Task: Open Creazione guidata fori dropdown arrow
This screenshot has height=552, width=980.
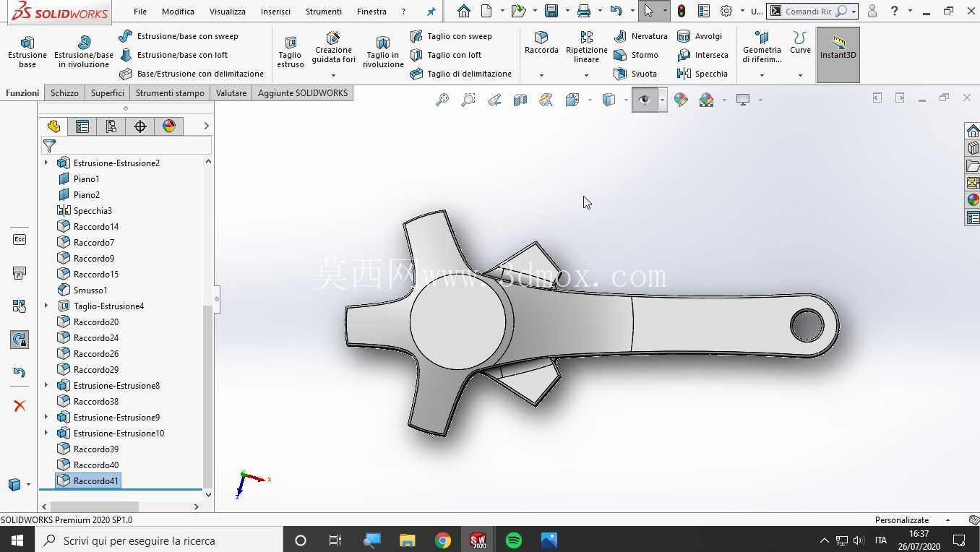Action: point(333,75)
